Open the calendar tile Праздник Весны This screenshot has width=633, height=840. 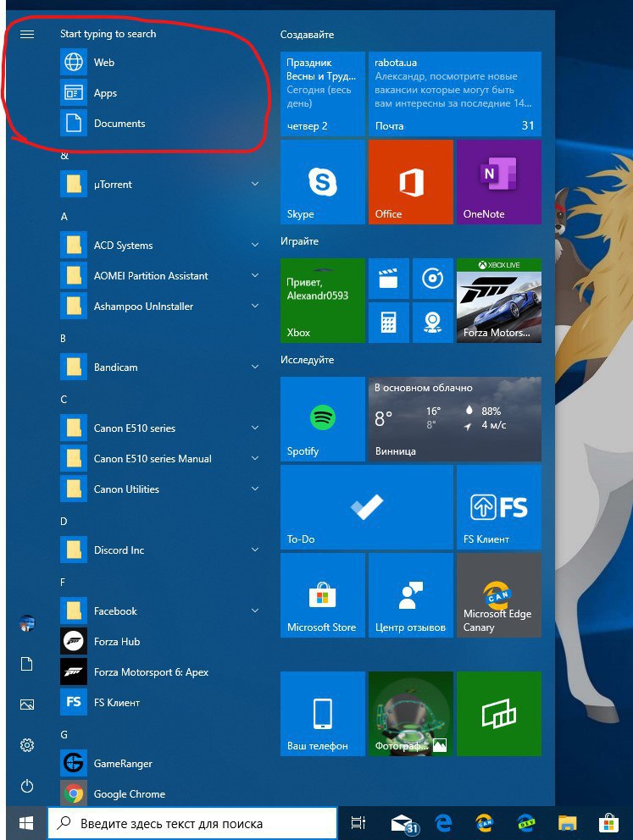(323, 94)
